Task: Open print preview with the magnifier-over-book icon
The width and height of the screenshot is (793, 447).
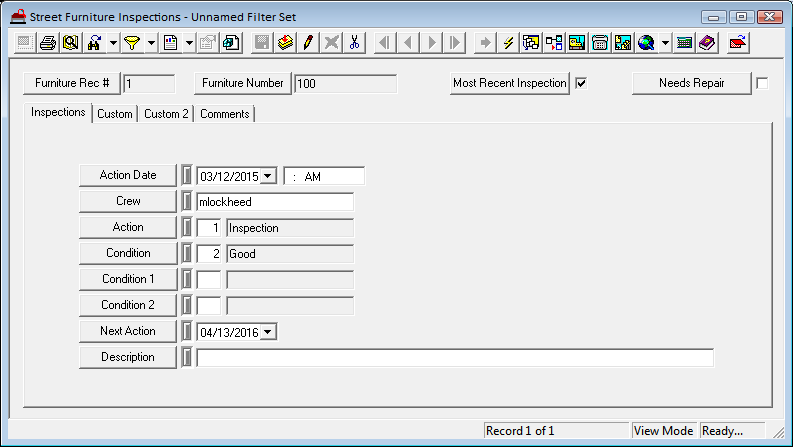Action: pyautogui.click(x=71, y=43)
